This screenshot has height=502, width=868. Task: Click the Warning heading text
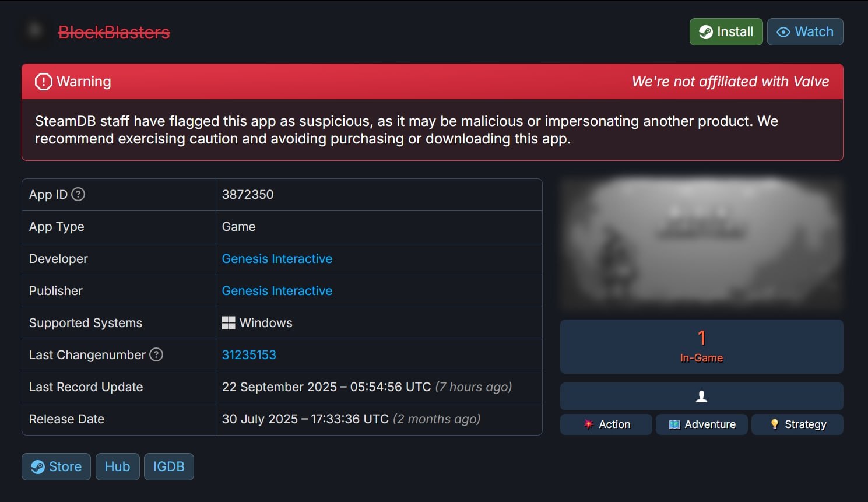pos(84,82)
